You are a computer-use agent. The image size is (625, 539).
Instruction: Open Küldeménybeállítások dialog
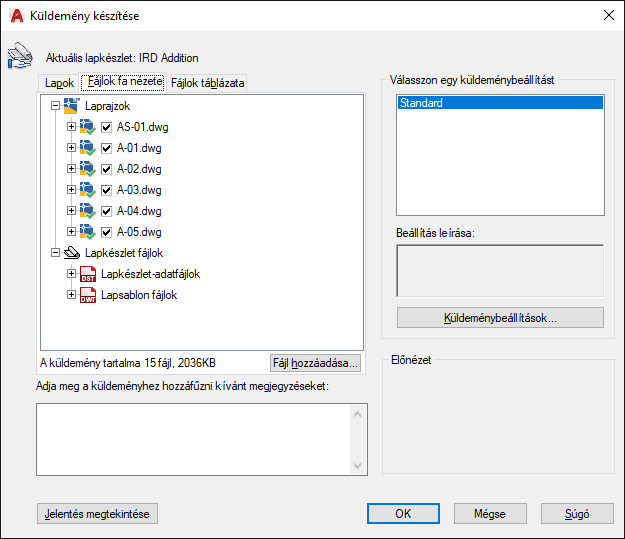[500, 318]
